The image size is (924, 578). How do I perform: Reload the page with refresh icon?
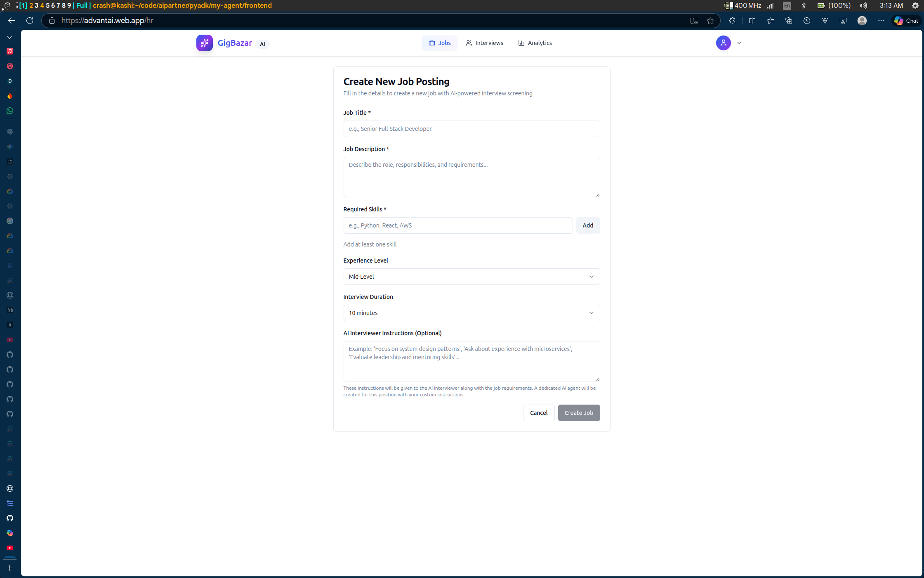[30, 21]
